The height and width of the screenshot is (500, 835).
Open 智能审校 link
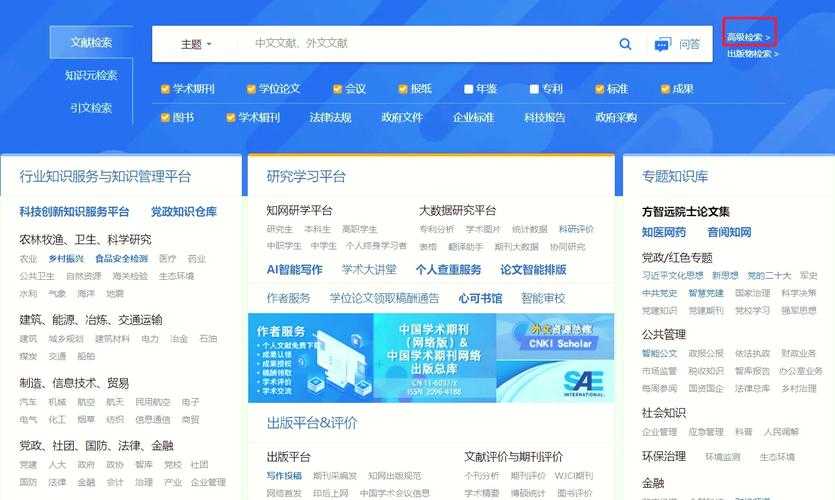543,298
